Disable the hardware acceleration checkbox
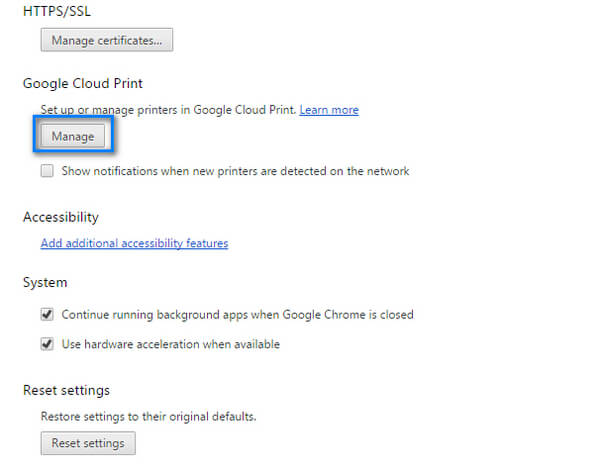 pyautogui.click(x=47, y=344)
